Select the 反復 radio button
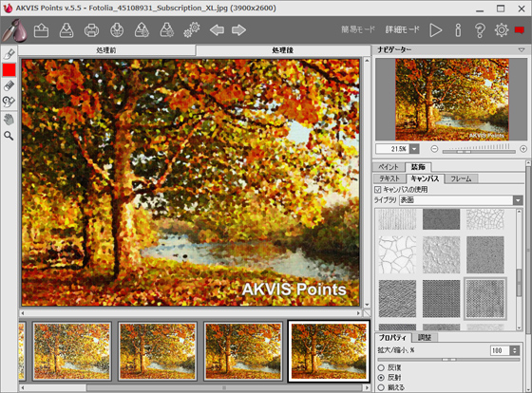532x393 pixels. point(381,367)
